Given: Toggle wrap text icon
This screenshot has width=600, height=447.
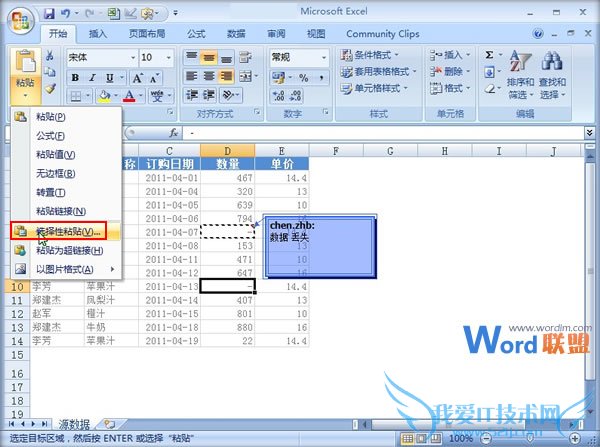Looking at the screenshot, I should click(x=245, y=57).
